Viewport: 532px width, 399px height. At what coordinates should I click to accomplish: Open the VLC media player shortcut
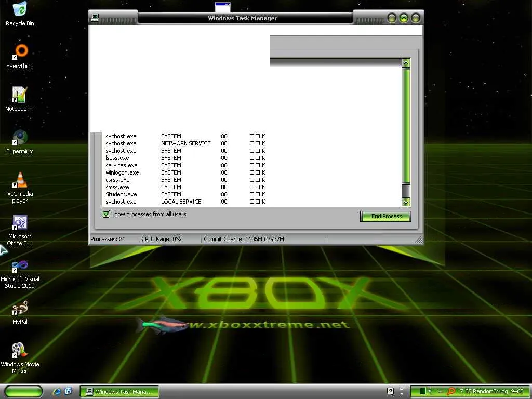click(x=20, y=188)
